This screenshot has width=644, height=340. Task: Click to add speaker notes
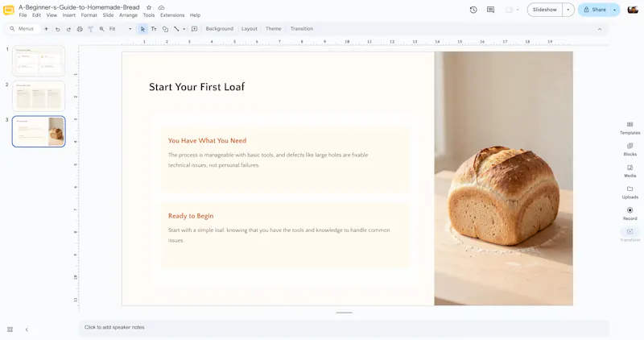[x=344, y=328]
